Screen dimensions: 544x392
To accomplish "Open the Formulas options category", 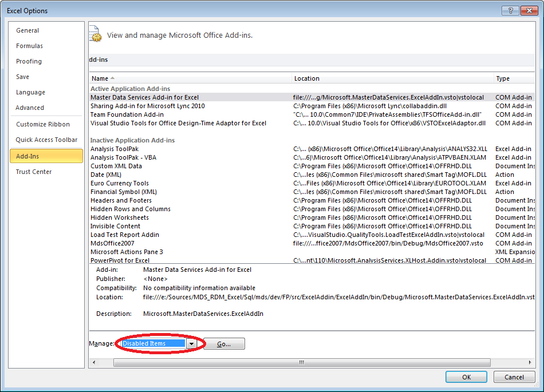I will pyautogui.click(x=29, y=46).
